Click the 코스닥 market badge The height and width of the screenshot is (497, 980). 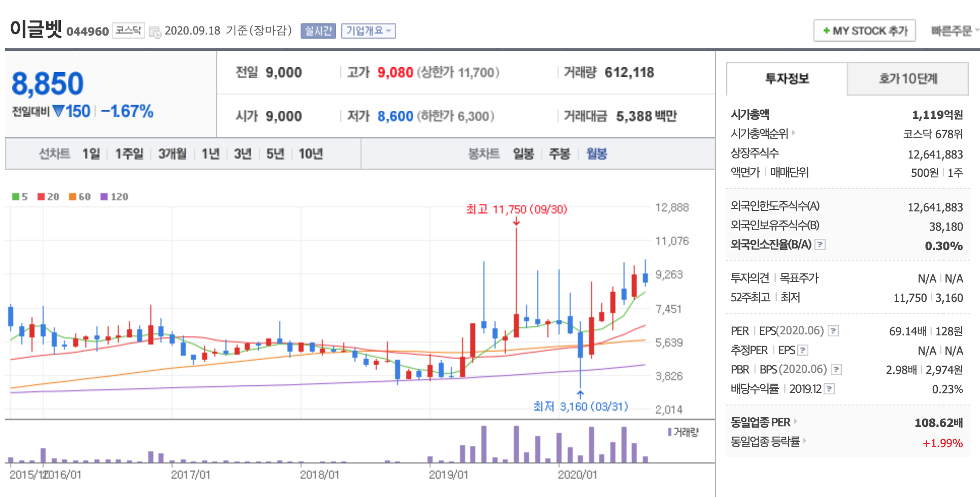[128, 30]
